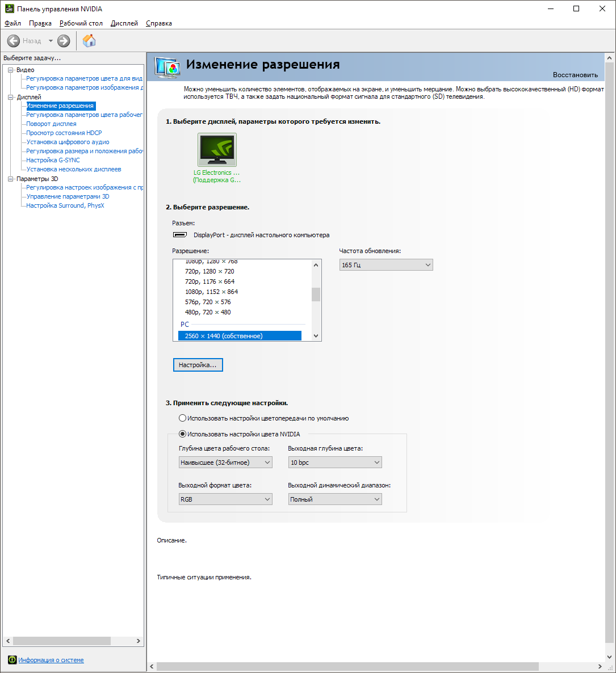Collapse the Параметры 3D tree section

[10, 179]
